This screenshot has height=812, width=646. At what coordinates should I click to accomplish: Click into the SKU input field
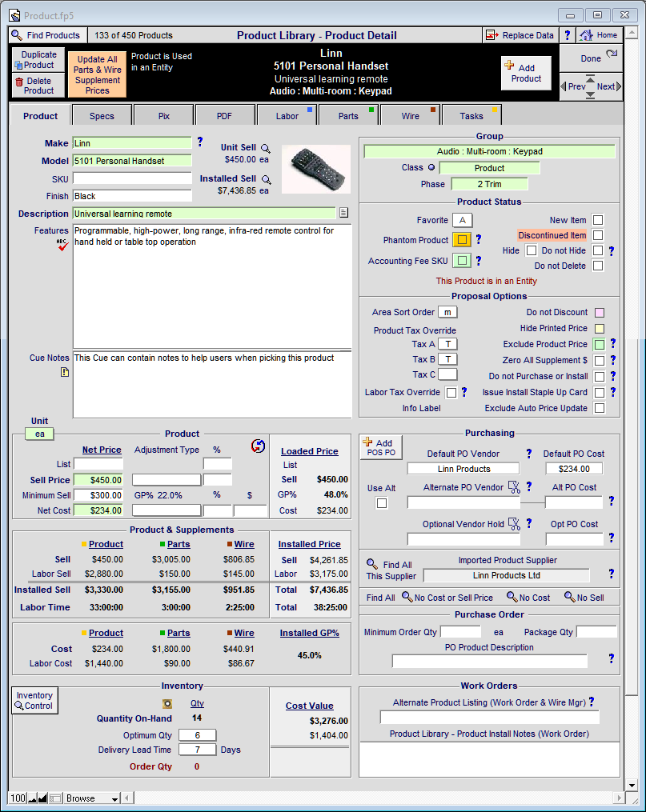[x=132, y=178]
